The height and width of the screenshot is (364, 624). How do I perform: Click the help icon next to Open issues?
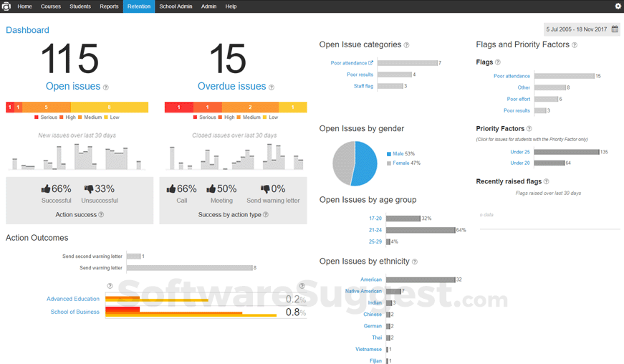(x=105, y=87)
